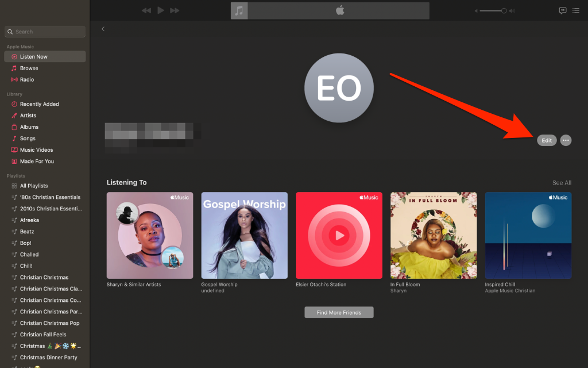Open Christian Christmas Party playlist
This screenshot has width=588, height=368.
45,312
